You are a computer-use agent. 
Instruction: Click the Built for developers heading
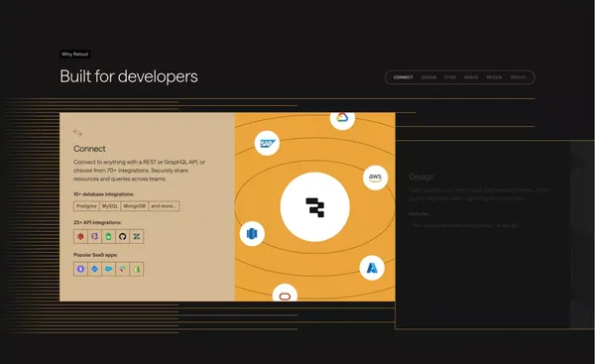pyautogui.click(x=129, y=76)
